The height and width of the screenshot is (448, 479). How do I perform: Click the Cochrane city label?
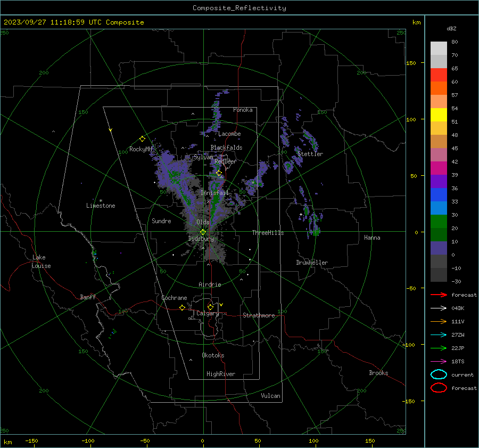click(174, 298)
